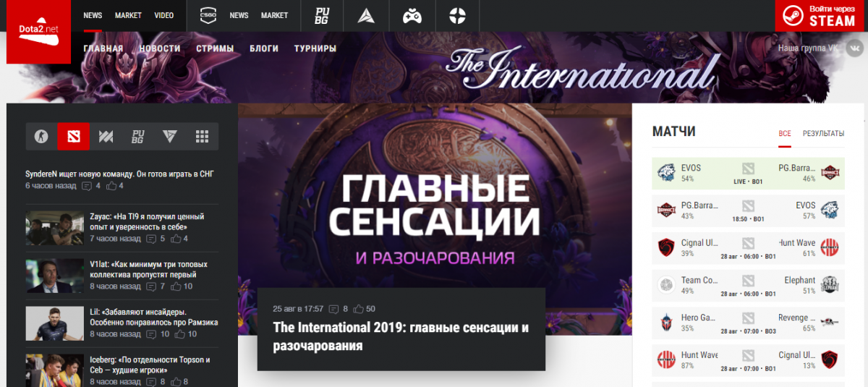Open the 'Наша группа VK' link
The image size is (868, 387).
(809, 48)
